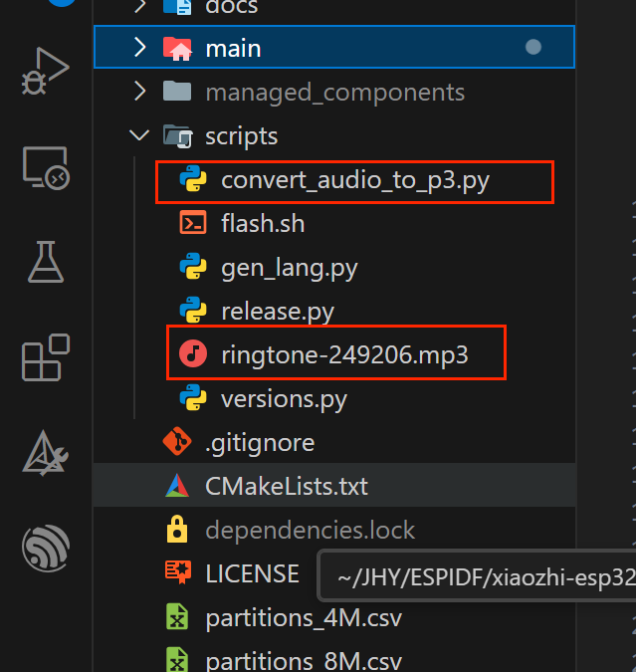
Task: Open the Testing flask icon
Action: click(x=45, y=261)
